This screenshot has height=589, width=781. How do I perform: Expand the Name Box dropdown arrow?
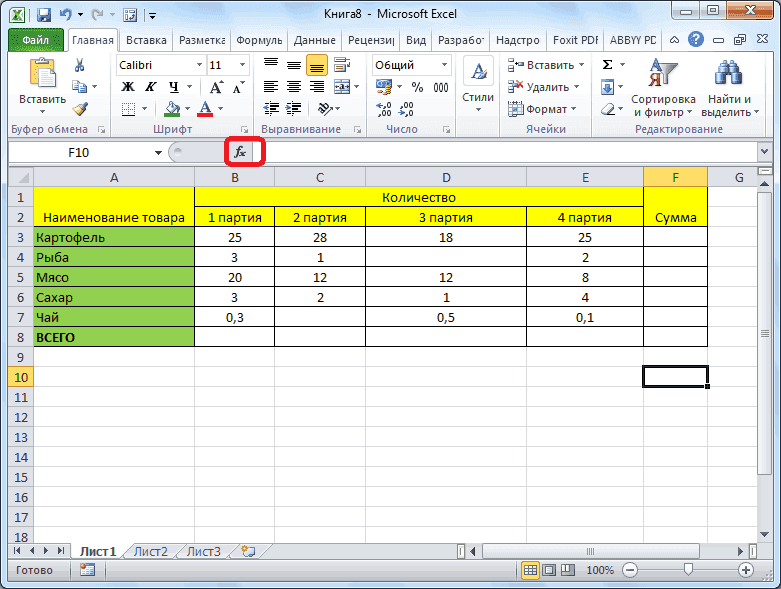(158, 152)
